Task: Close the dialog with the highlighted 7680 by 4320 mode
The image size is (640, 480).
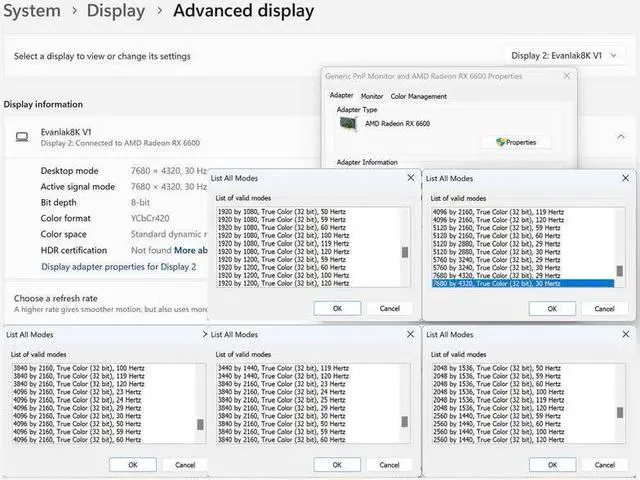Action: [625, 178]
